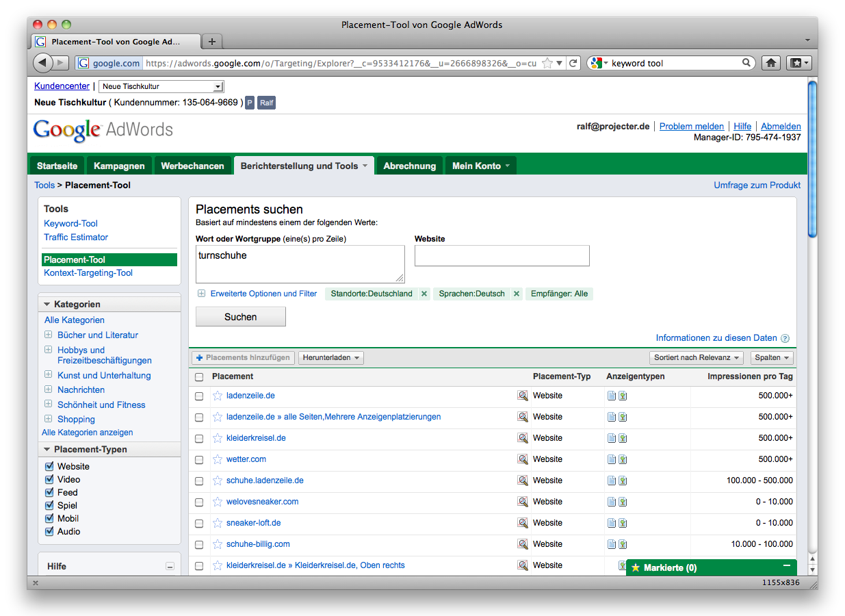Open magnifier preview icon for wetter.com

[523, 459]
